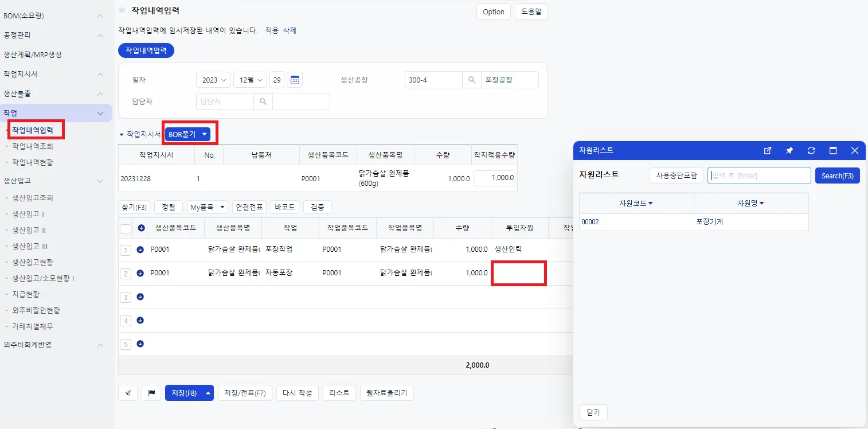Open the 저장(F8) split arrow menu

pos(208,393)
